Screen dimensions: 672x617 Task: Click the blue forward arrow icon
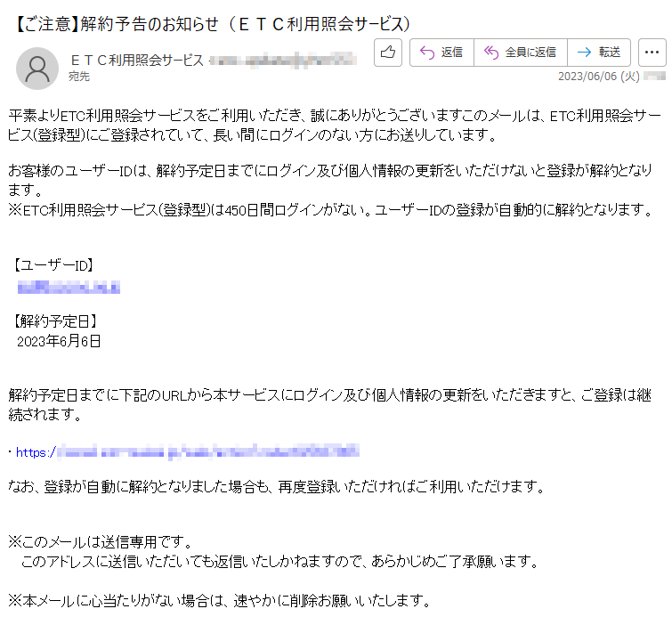(584, 53)
